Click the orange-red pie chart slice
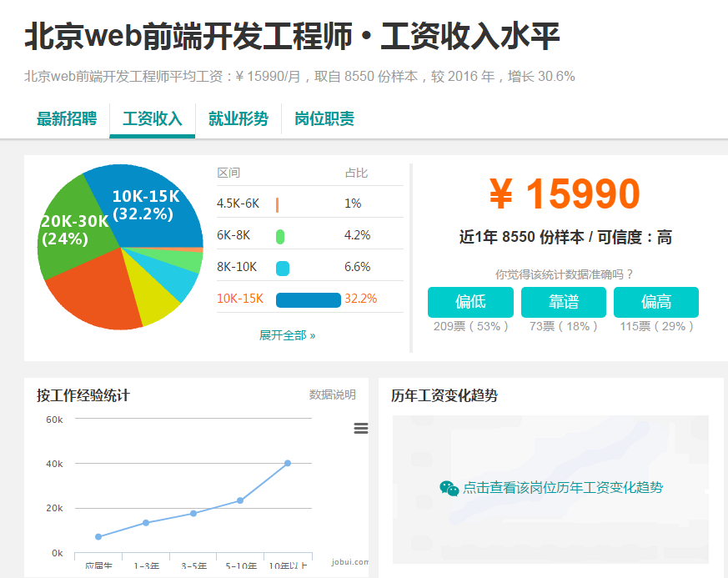The image size is (728, 578). pos(100,292)
